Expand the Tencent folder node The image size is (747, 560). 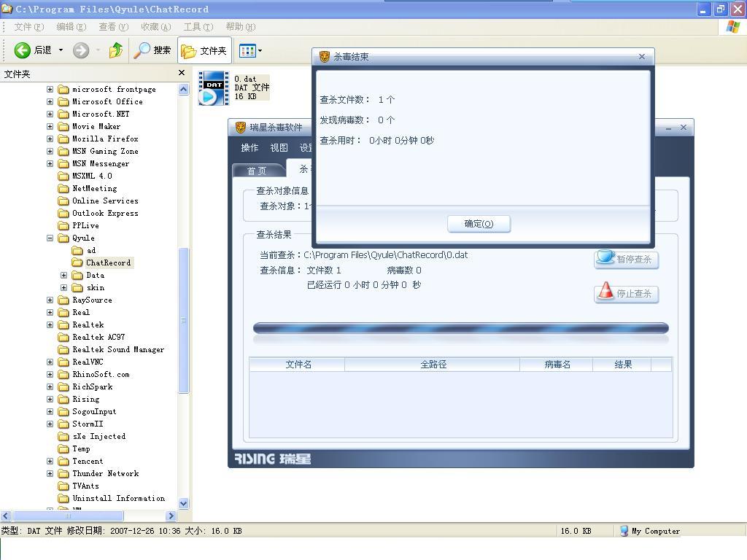pyautogui.click(x=50, y=461)
